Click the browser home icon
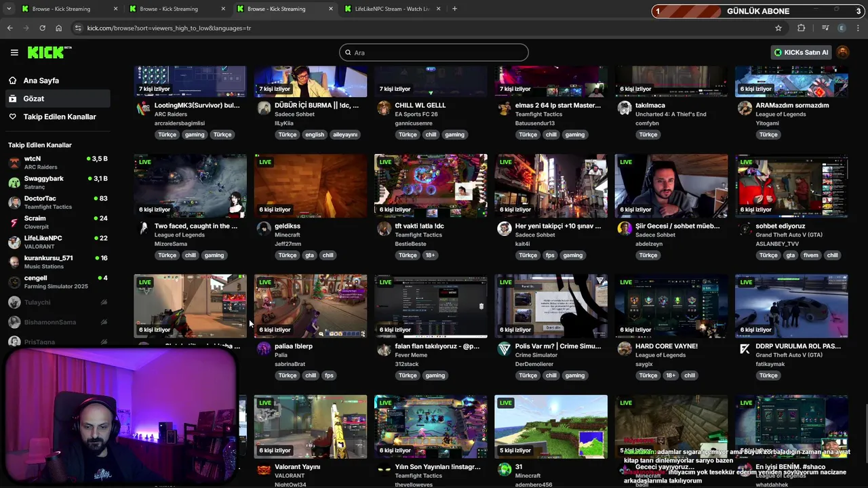868x488 pixels. 58,28
